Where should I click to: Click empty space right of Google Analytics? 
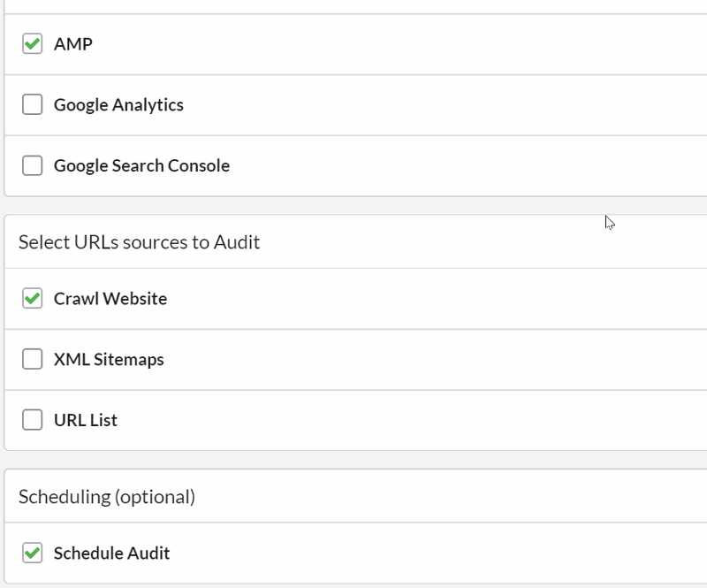442,104
